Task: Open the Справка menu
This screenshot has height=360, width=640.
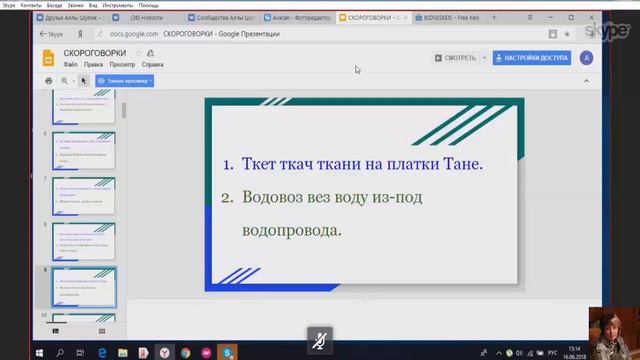Action: pyautogui.click(x=152, y=64)
